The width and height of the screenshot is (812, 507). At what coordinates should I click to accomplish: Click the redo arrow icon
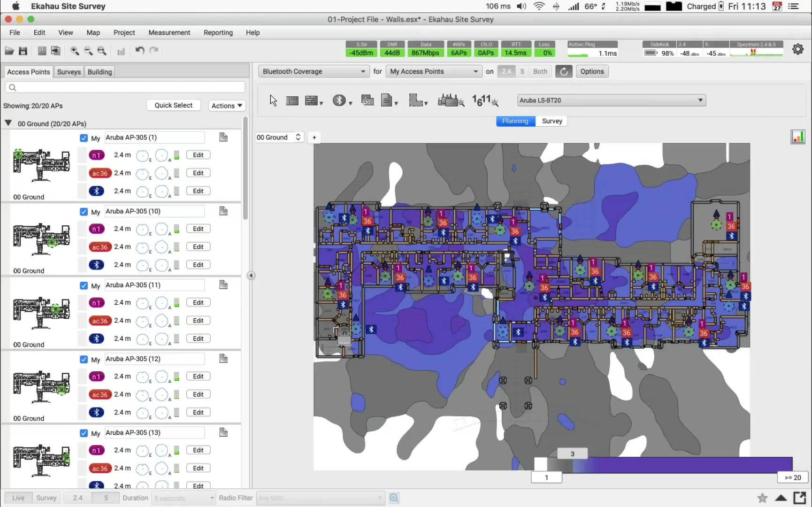pos(153,50)
